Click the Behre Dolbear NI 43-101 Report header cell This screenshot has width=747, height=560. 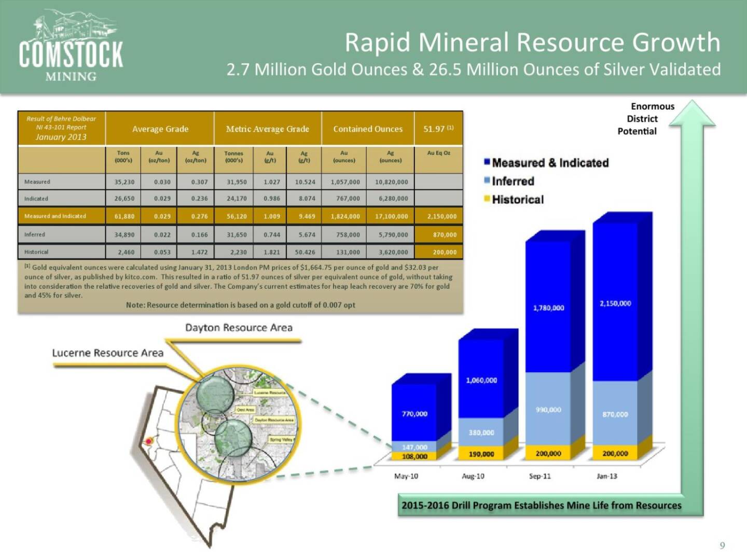tap(61, 128)
